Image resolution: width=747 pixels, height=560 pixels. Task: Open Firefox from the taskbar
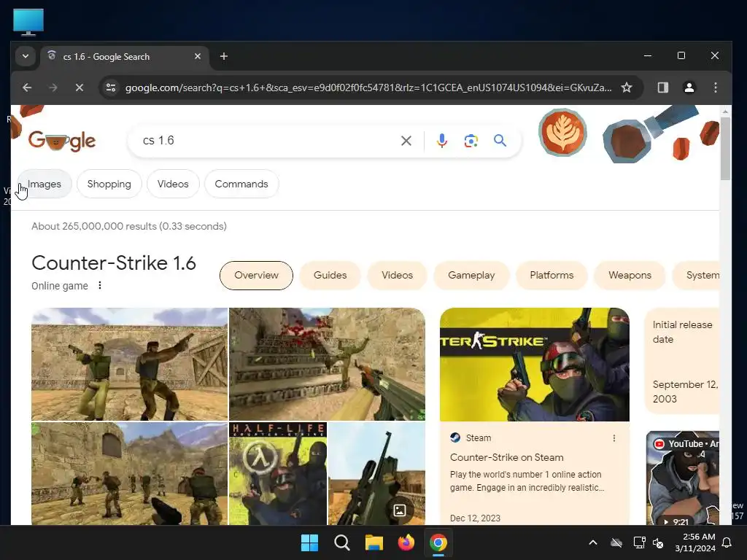coord(406,542)
